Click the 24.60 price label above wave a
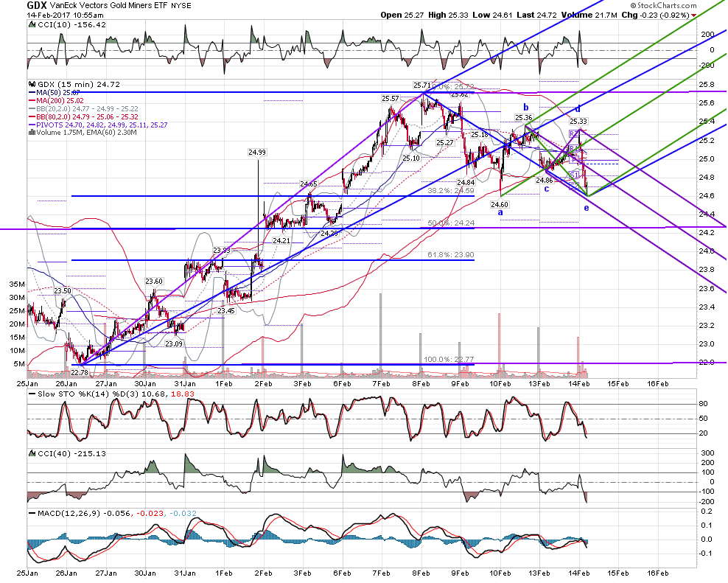This screenshot has width=728, height=583. pyautogui.click(x=500, y=204)
